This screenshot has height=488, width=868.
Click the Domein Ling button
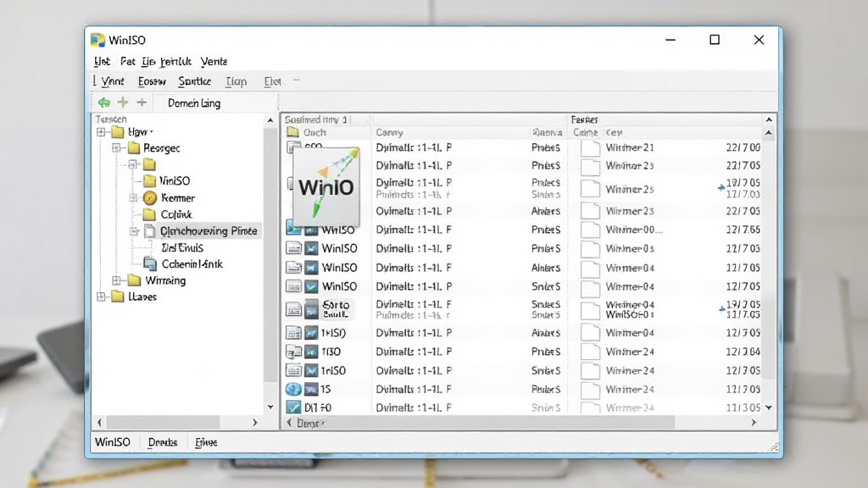click(x=194, y=103)
